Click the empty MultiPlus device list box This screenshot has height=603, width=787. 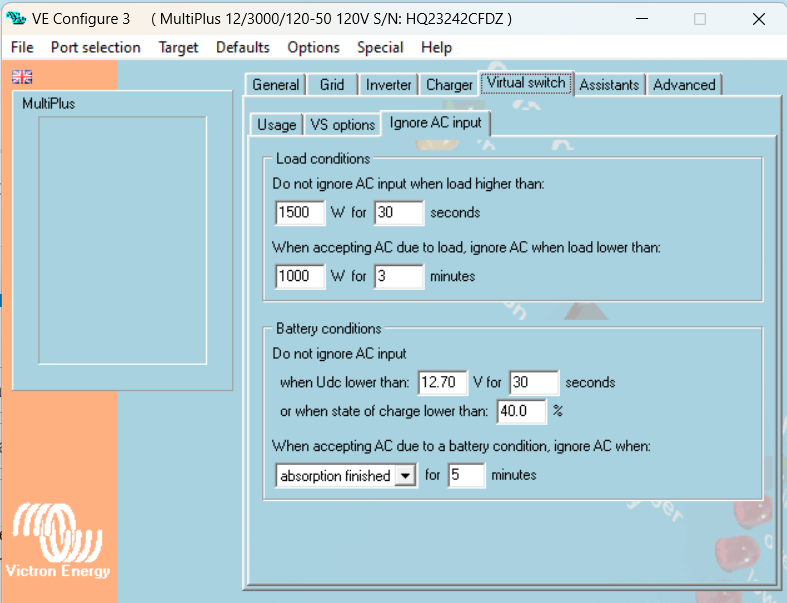click(x=122, y=240)
